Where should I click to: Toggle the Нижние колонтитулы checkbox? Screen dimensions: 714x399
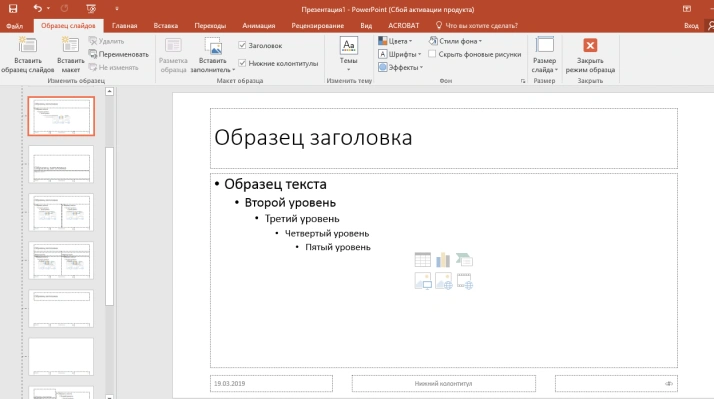click(242, 63)
